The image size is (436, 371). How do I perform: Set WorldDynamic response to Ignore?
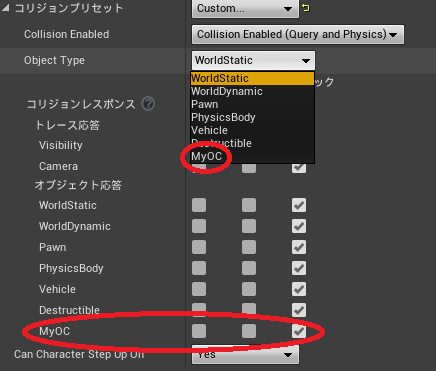[199, 226]
